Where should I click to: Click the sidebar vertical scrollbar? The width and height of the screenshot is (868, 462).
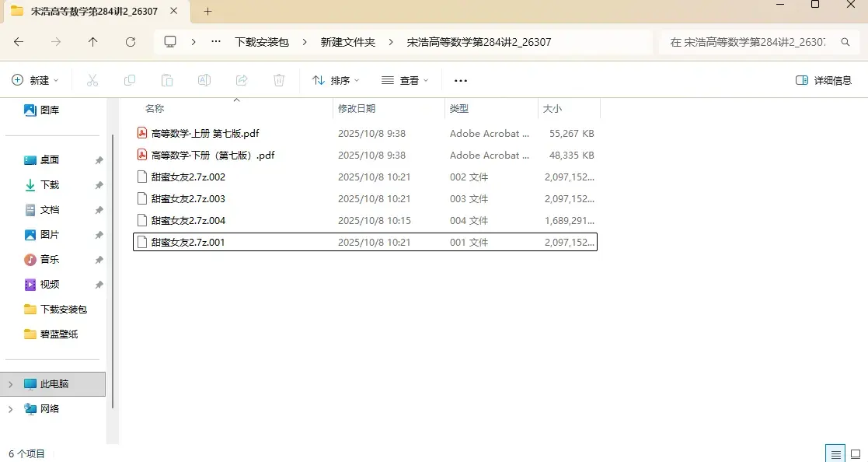(113, 271)
